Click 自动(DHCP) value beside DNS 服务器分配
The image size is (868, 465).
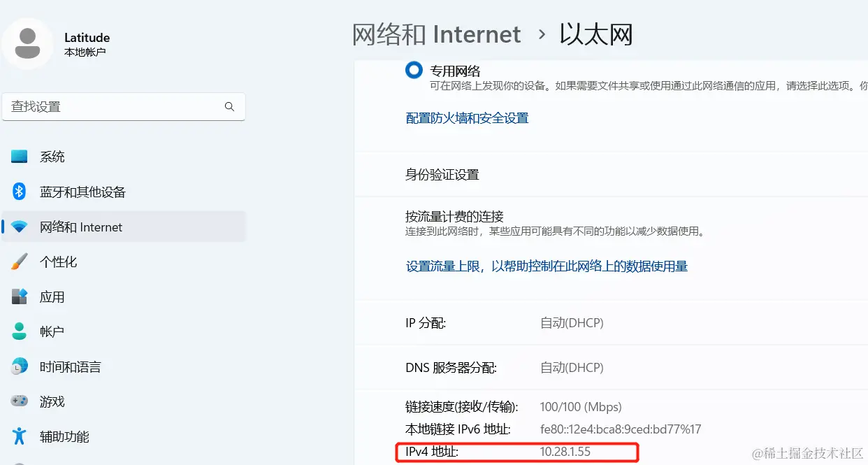coord(572,368)
